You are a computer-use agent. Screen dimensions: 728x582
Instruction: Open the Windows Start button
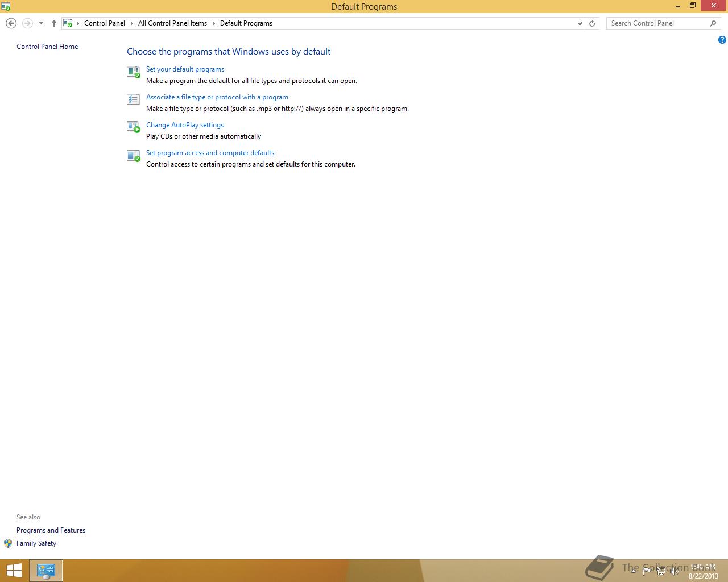(x=14, y=571)
